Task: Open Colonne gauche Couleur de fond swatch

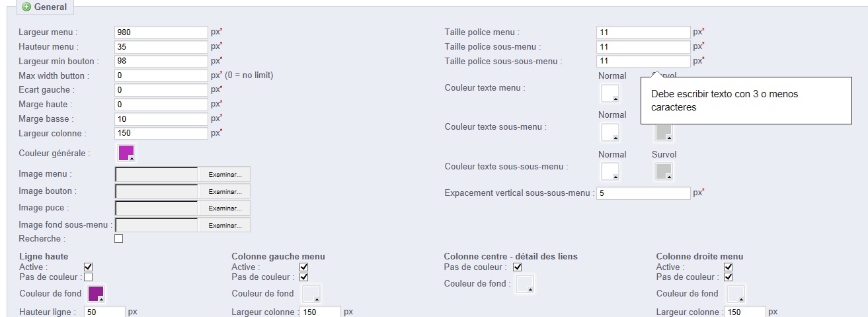Action: [311, 293]
